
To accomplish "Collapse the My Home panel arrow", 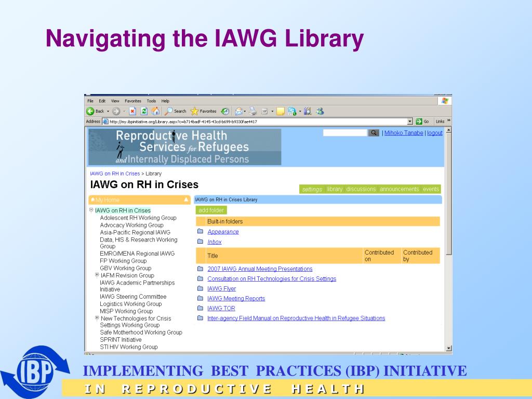I will (186, 199).
